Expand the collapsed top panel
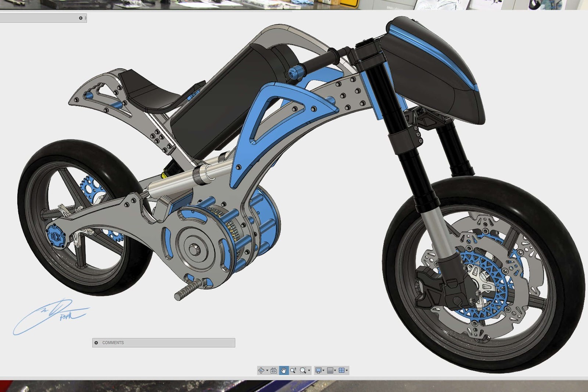588x392 pixels. pyautogui.click(x=80, y=17)
